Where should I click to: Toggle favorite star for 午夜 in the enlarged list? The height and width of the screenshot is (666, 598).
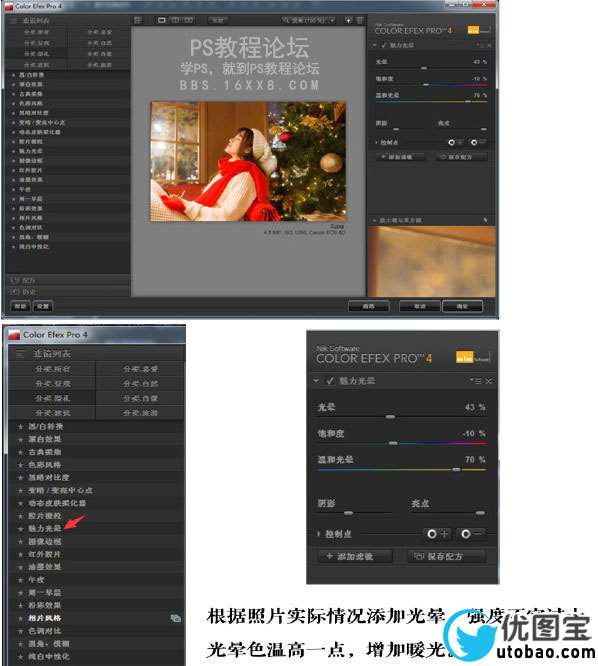tap(20, 580)
